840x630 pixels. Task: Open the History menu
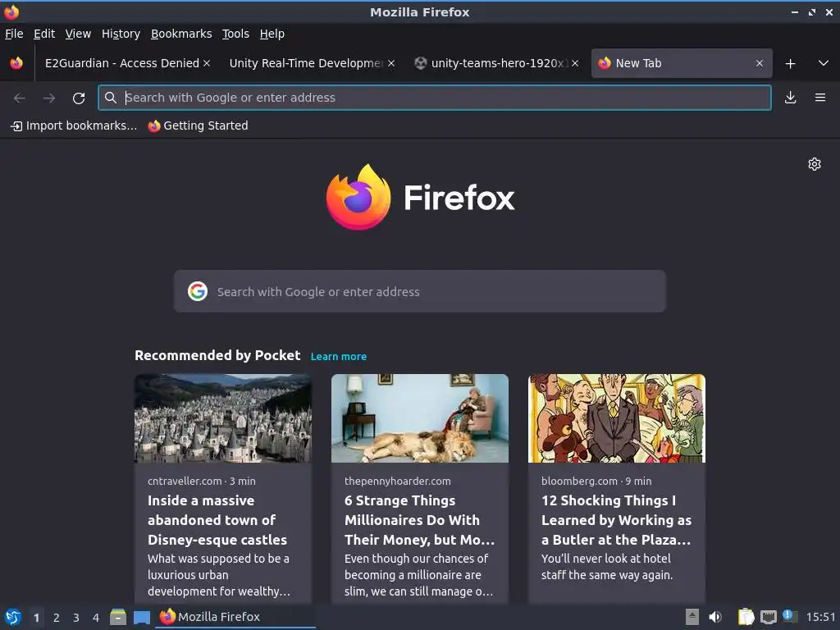click(121, 34)
